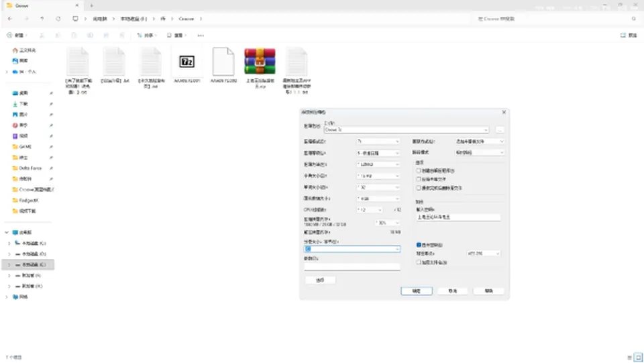The height and width of the screenshot is (363, 644).
Task: Expand the Local Disk (D:) node
Action: [9, 254]
